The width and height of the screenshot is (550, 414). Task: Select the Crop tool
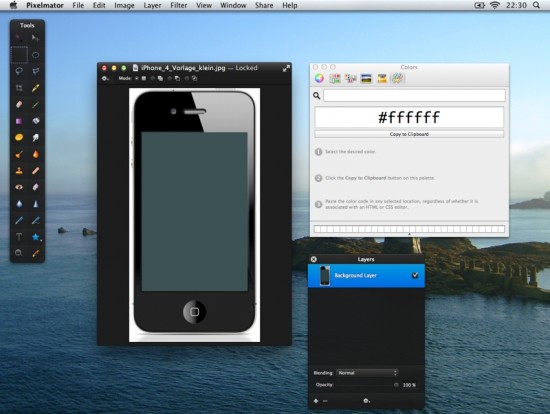pos(19,88)
